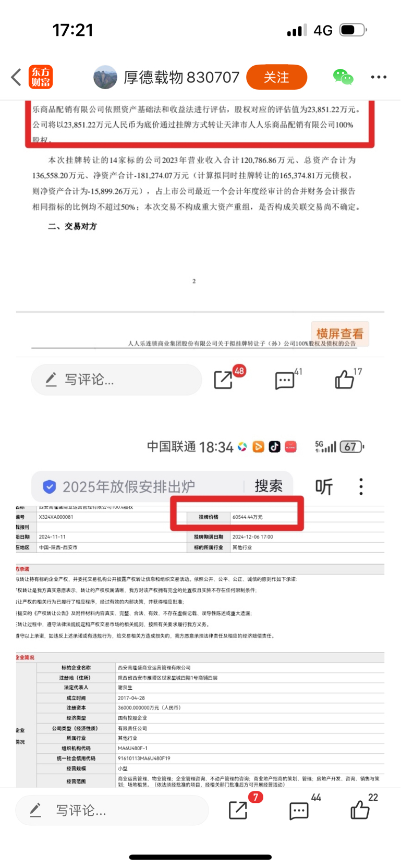Open the avatar of 厚德载物 830707
Screen dimensions: 401x868
coord(105,77)
